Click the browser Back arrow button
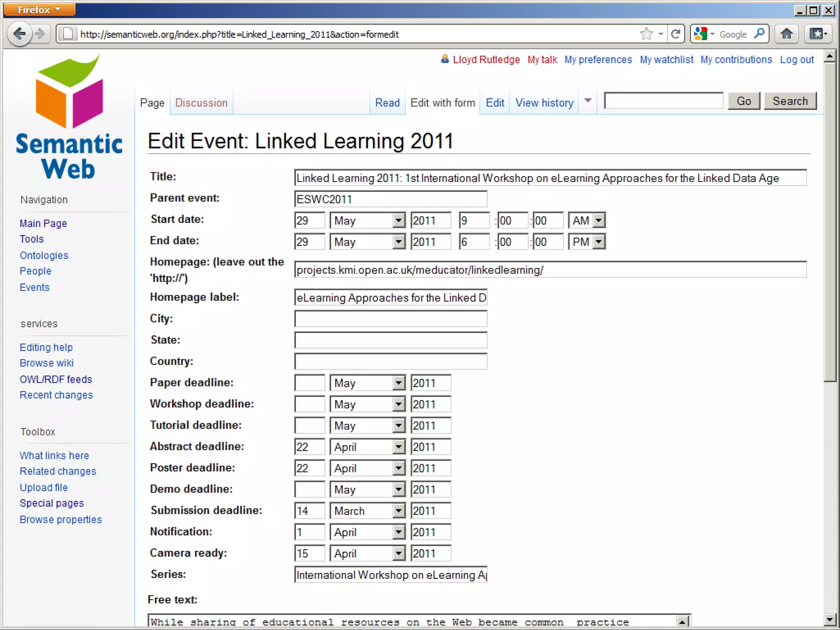This screenshot has width=840, height=630. (19, 34)
